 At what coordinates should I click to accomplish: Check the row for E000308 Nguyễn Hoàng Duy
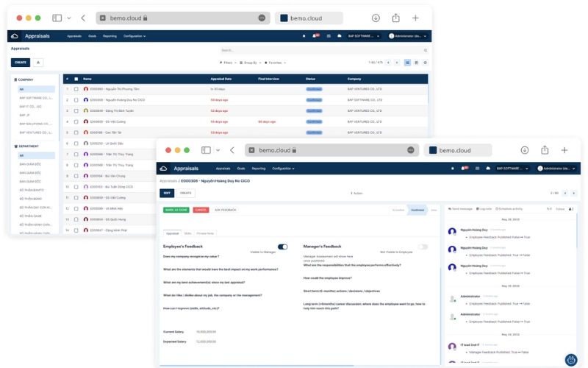76,100
